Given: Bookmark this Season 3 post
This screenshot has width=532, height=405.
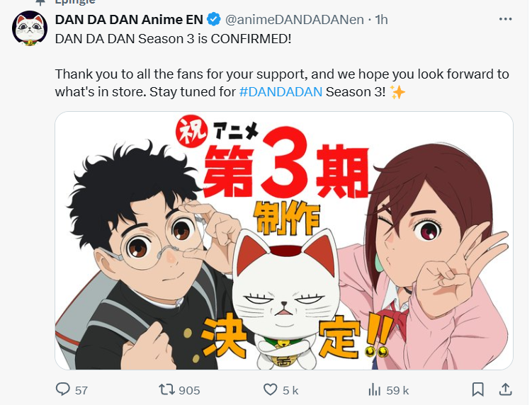Looking at the screenshot, I should pyautogui.click(x=477, y=389).
